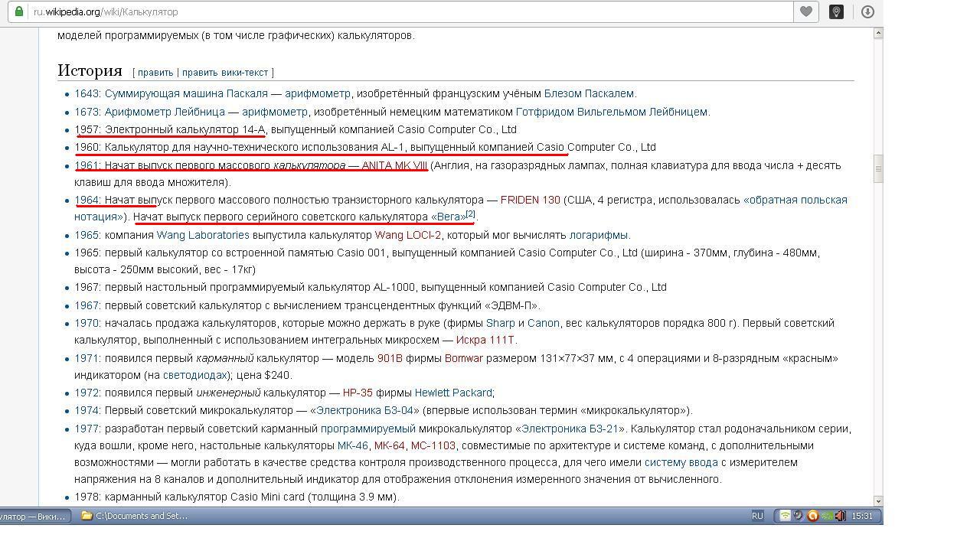Open «Арифмометр Лейбница» link

coord(165,112)
